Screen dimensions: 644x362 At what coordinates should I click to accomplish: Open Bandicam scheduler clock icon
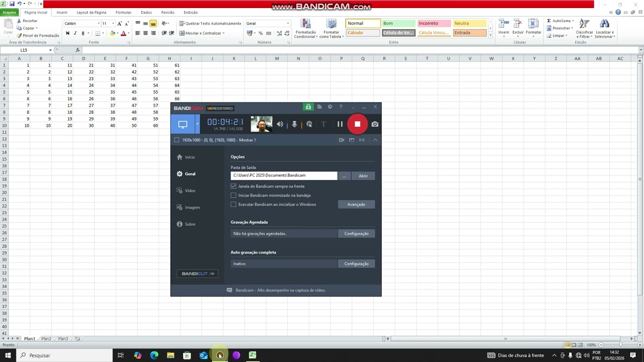(x=330, y=107)
